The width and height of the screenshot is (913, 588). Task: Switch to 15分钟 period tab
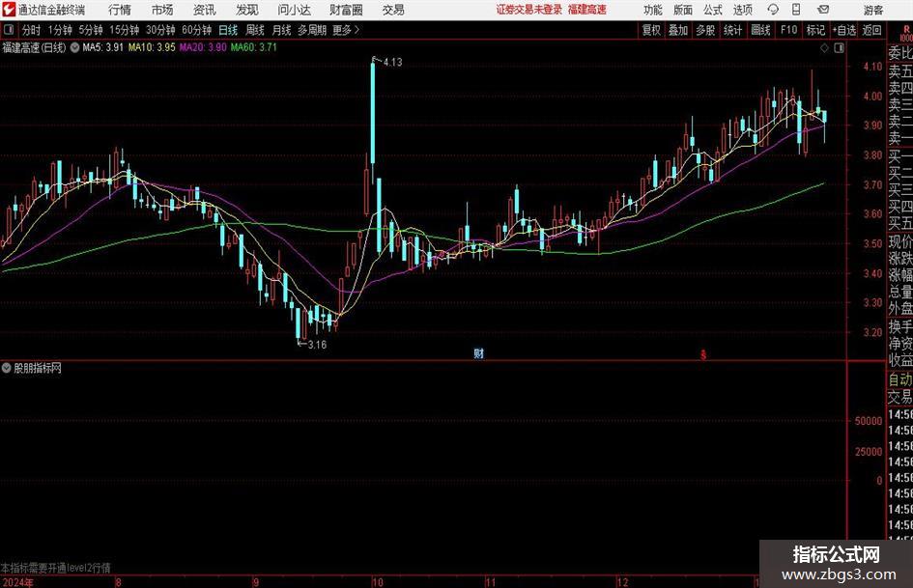point(125,30)
